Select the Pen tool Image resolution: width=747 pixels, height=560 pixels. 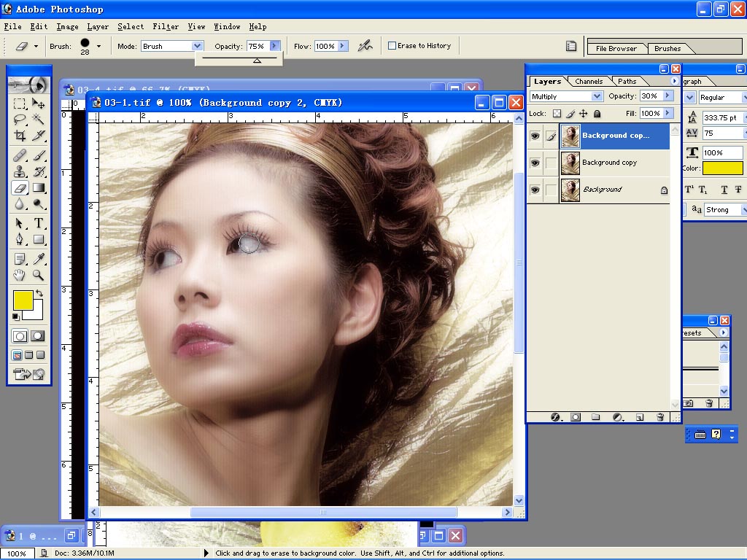pyautogui.click(x=20, y=239)
